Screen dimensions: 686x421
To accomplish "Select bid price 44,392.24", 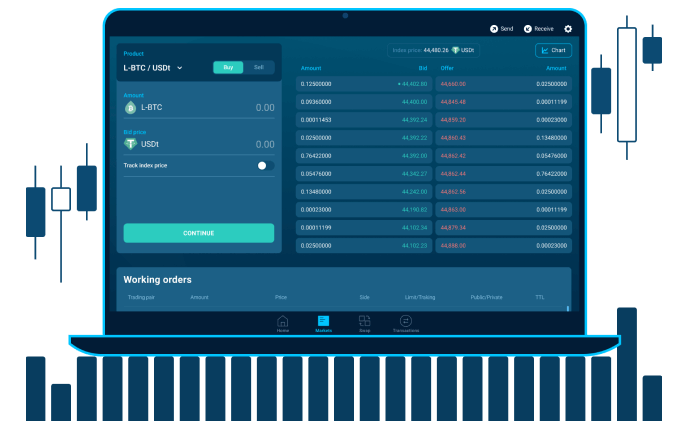I will [x=414, y=120].
